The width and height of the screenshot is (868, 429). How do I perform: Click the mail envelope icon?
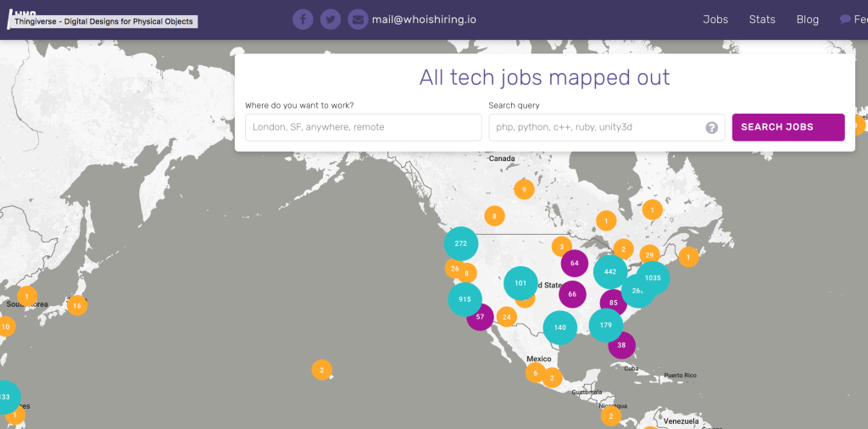tap(358, 19)
